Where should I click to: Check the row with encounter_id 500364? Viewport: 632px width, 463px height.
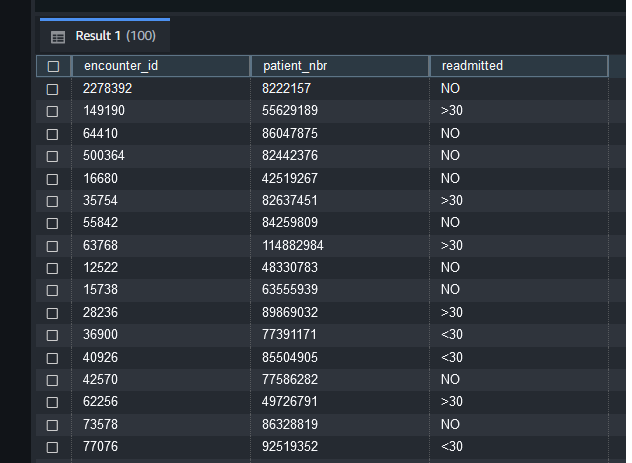pos(52,156)
